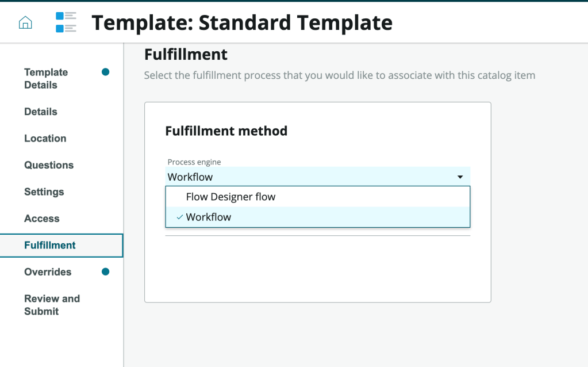Navigate to Settings in the sidebar
This screenshot has height=367, width=588.
pyautogui.click(x=44, y=192)
